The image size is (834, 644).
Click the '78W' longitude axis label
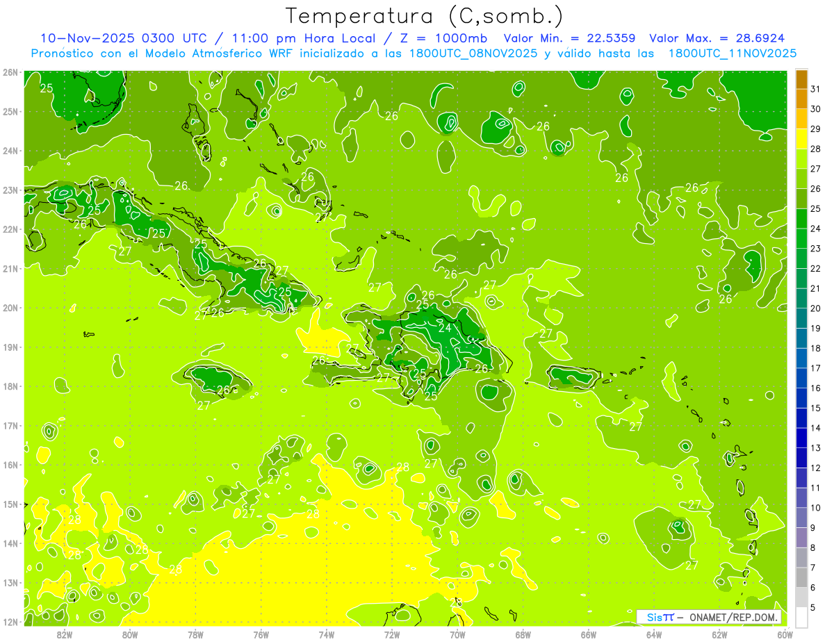tap(195, 634)
